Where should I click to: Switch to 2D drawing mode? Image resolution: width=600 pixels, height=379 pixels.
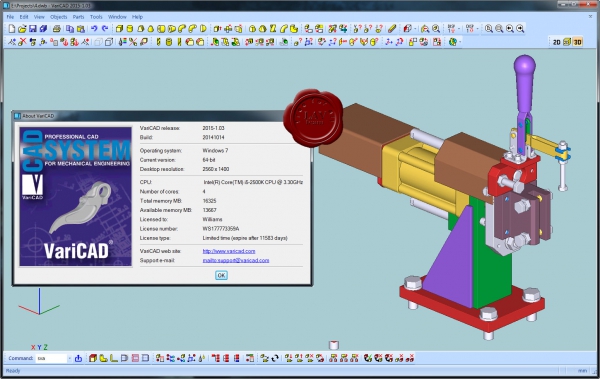557,42
